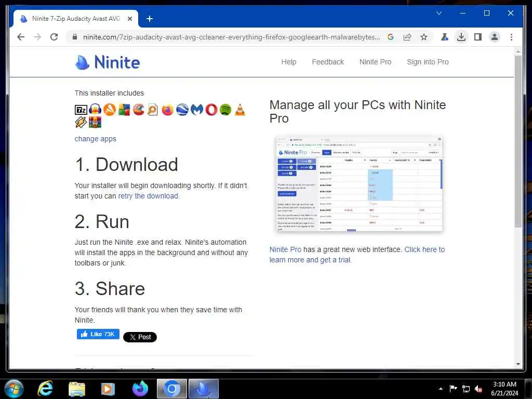Click the red Opera icon

tap(211, 110)
